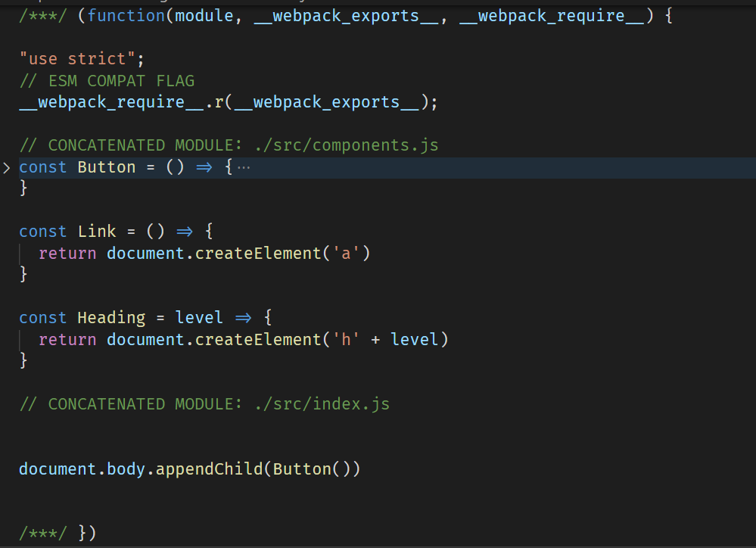Place cursor on the Link constant name

point(97,232)
